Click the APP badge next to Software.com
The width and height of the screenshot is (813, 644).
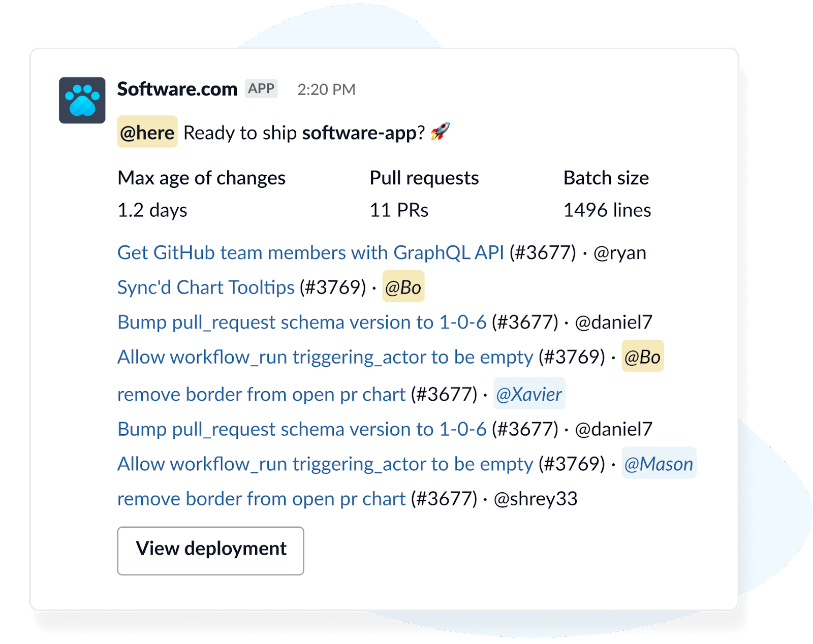coord(261,89)
